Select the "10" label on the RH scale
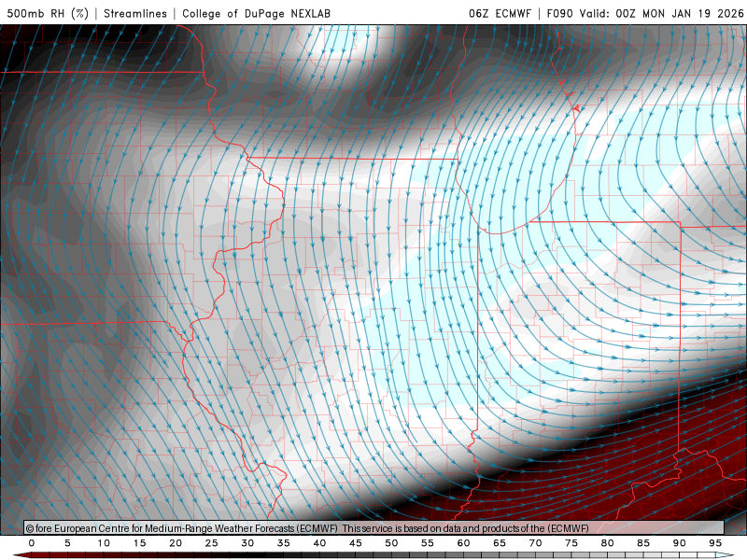The width and height of the screenshot is (747, 560). point(104,543)
